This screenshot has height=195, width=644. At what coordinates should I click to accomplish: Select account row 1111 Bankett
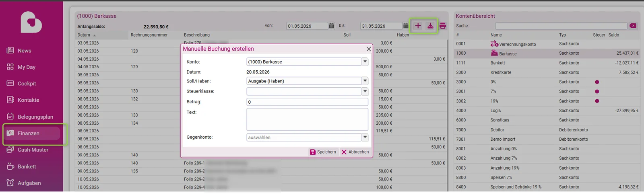(x=547, y=63)
